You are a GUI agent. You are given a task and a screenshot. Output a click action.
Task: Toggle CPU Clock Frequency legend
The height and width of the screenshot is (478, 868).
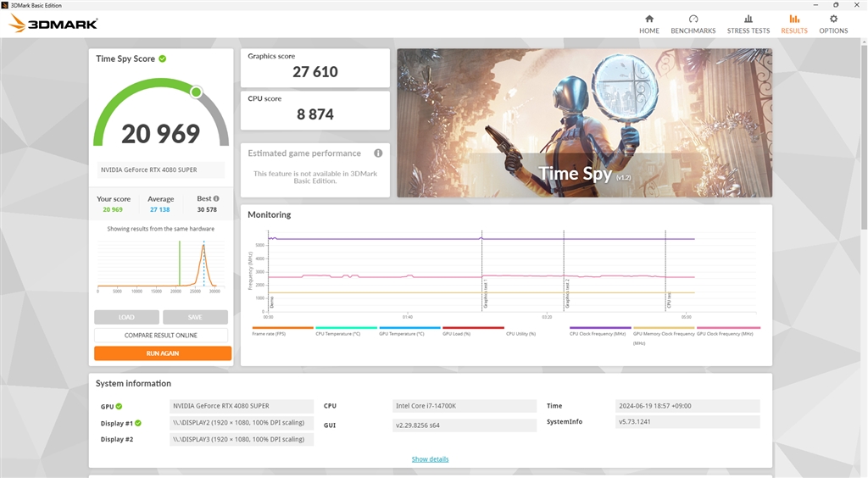click(600, 331)
